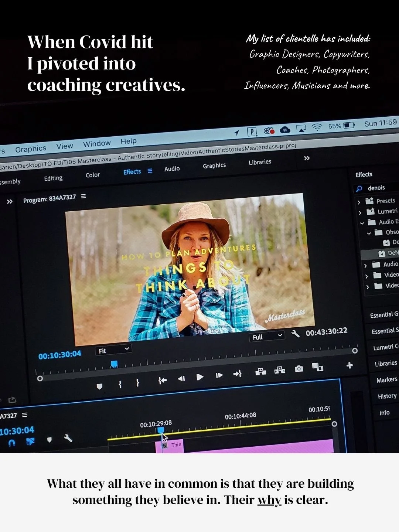This screenshot has width=399, height=532.
Task: Jump to the In point
Action: point(162,380)
